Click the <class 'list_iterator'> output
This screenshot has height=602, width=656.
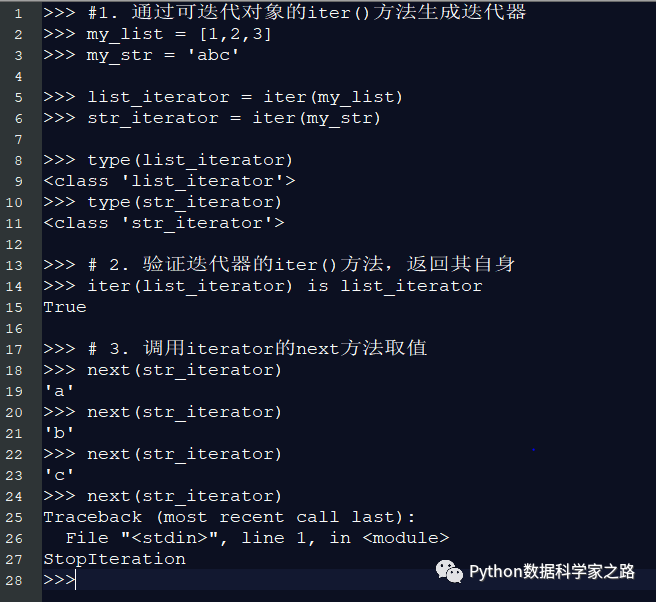click(x=169, y=181)
